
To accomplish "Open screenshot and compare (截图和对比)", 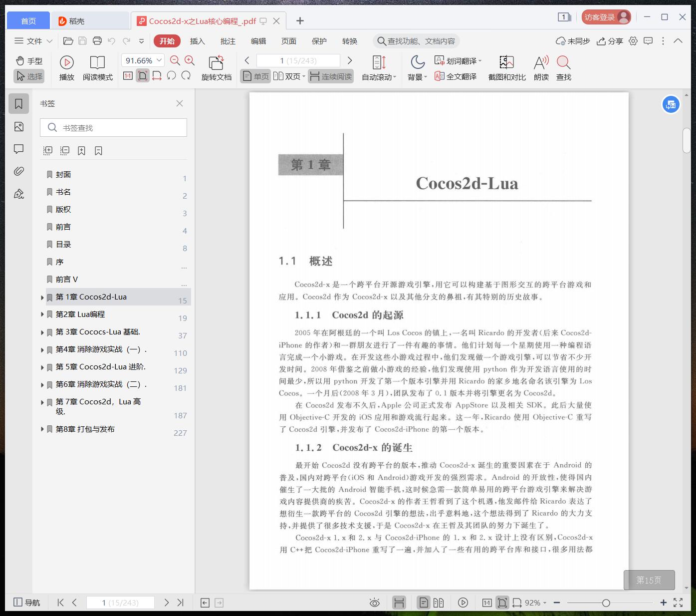I will click(x=507, y=68).
